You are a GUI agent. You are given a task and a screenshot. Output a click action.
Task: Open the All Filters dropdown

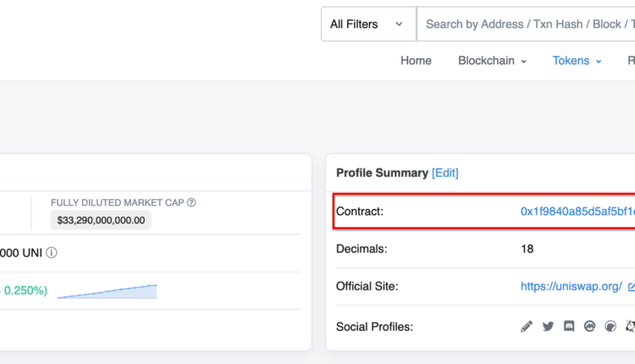(x=367, y=24)
